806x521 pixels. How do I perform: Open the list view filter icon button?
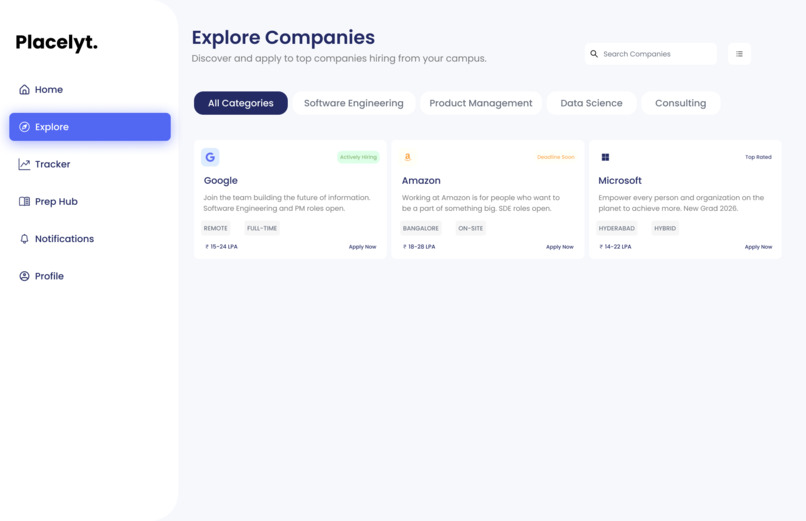click(x=739, y=54)
